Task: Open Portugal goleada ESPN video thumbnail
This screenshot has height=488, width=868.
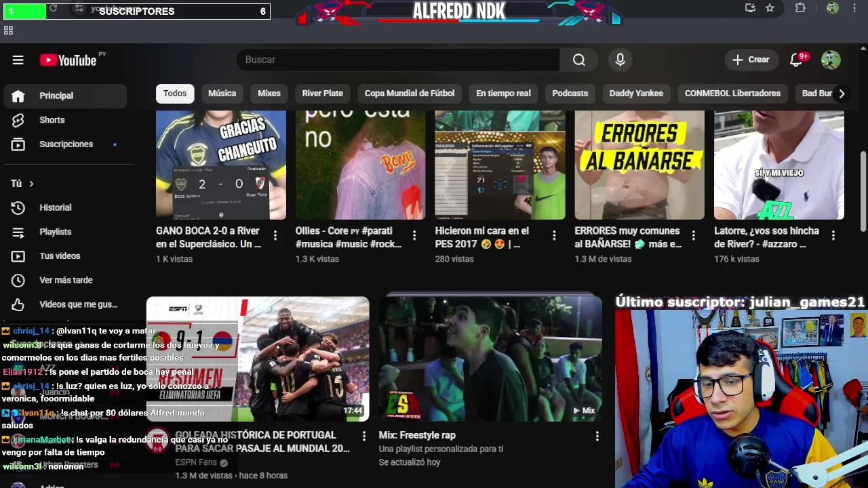Action: pos(258,359)
